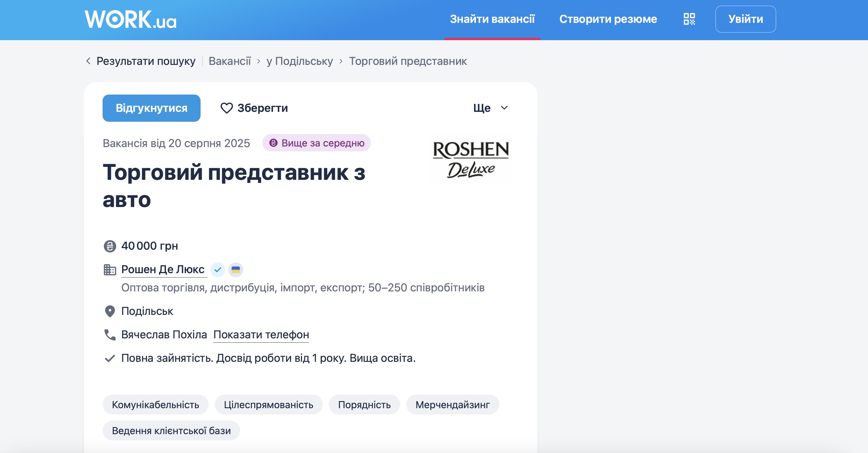Open the Work.ua home logo
Viewport: 868px width, 453px height.
pyautogui.click(x=130, y=19)
